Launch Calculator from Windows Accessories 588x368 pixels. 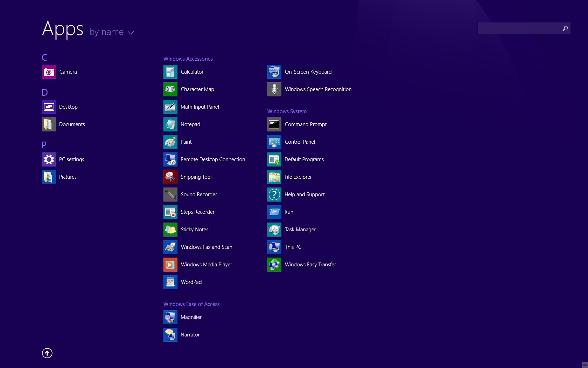tap(170, 72)
